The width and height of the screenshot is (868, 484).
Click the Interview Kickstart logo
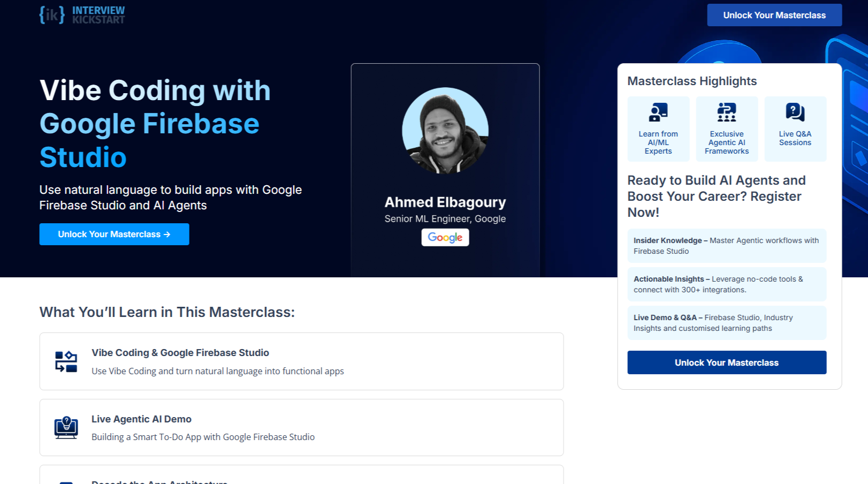coord(82,14)
